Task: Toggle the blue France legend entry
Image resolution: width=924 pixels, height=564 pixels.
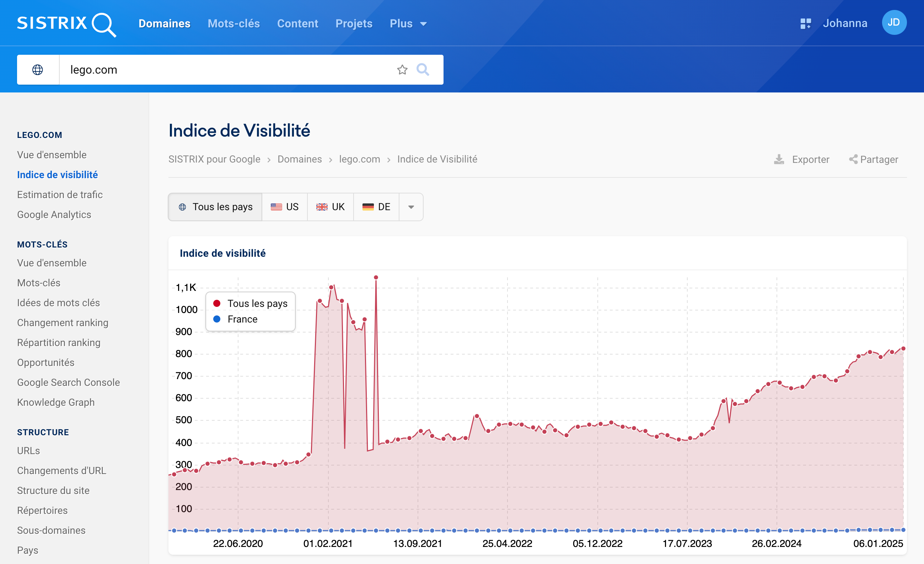Action: point(236,319)
